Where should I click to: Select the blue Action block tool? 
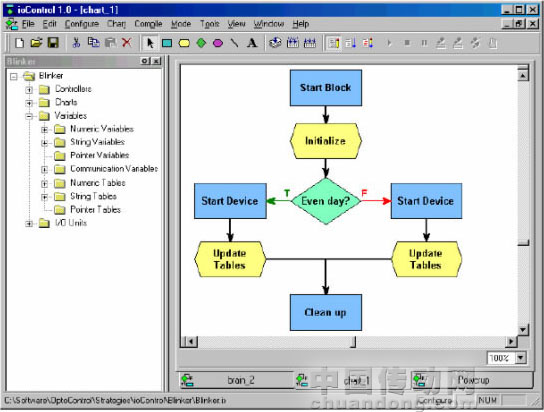167,43
